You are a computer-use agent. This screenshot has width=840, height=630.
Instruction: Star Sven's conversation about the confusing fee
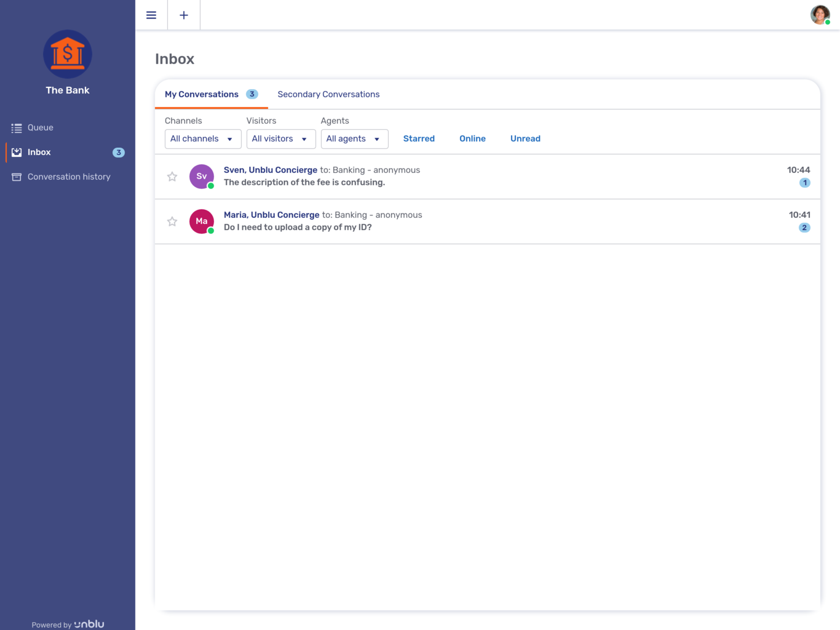pos(172,177)
